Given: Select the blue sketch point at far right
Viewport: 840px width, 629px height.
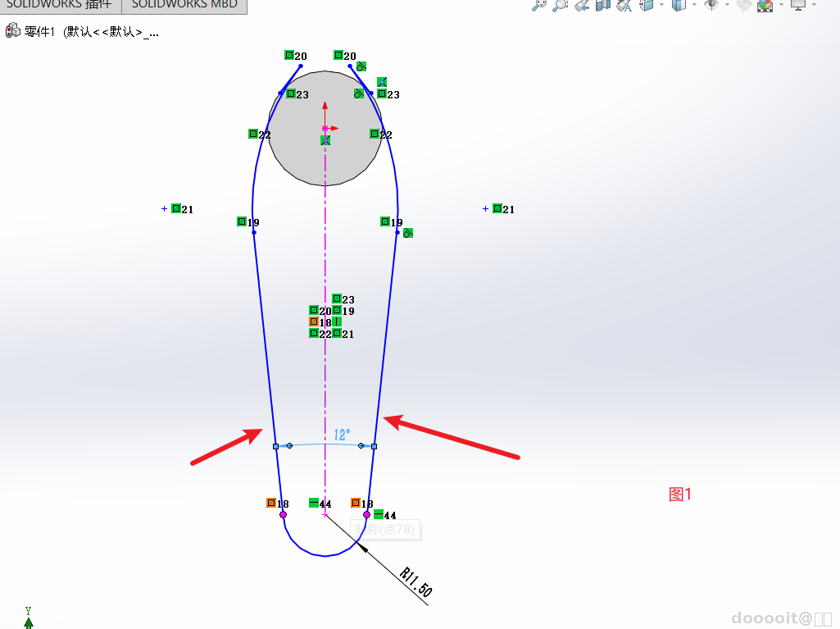Looking at the screenshot, I should pyautogui.click(x=485, y=208).
